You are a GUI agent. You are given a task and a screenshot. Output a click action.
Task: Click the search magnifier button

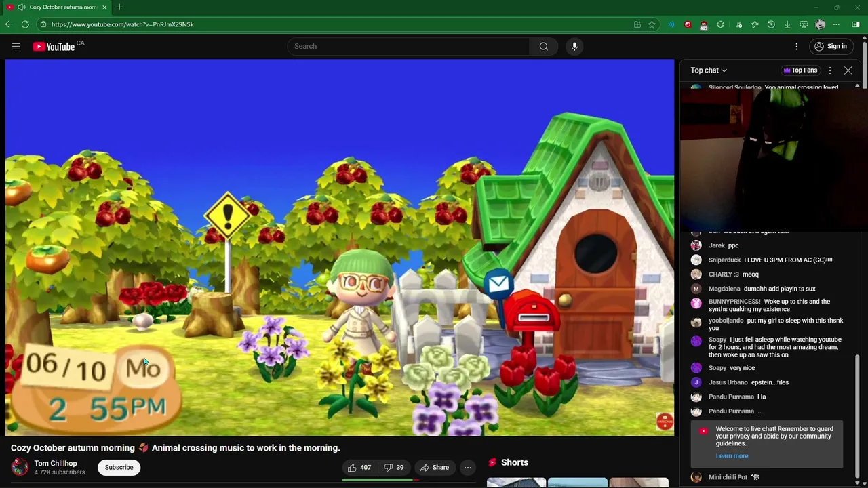(544, 46)
